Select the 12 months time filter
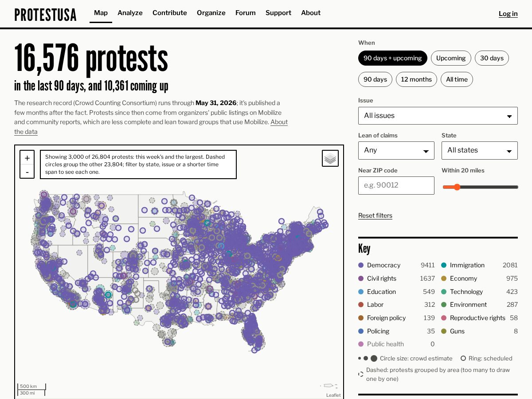This screenshot has width=532, height=399. click(x=416, y=79)
